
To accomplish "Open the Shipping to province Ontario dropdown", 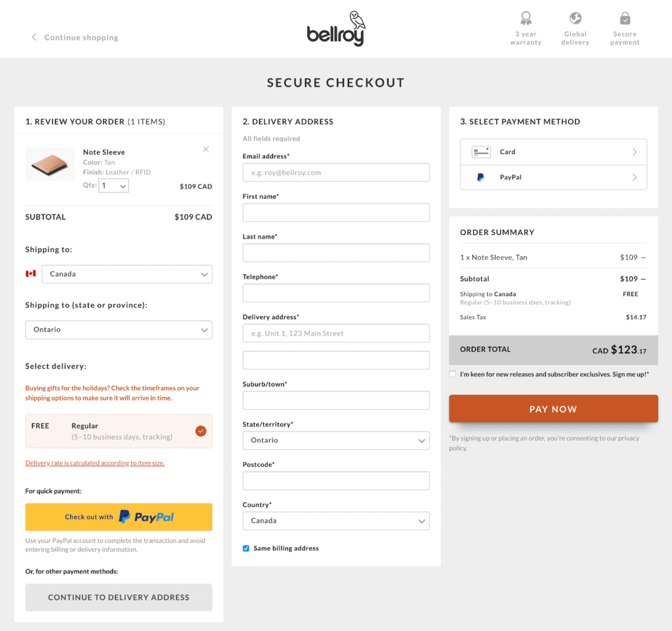I will [119, 330].
